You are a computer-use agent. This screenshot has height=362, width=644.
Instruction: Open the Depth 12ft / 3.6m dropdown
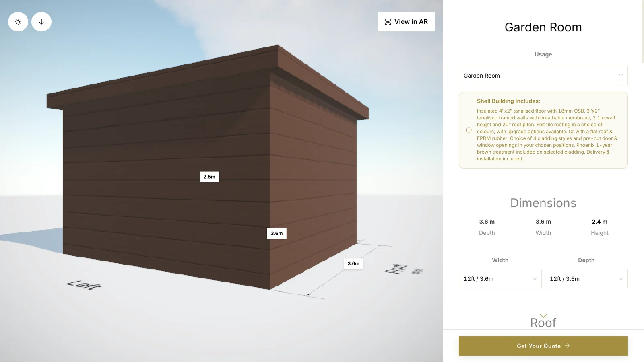coord(586,279)
